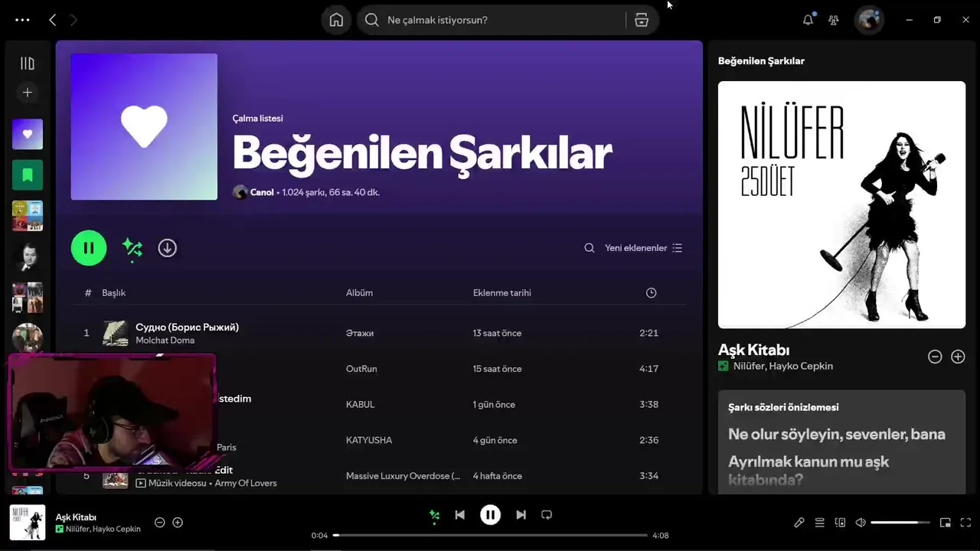Open the Home page icon
980x551 pixels.
click(x=336, y=20)
